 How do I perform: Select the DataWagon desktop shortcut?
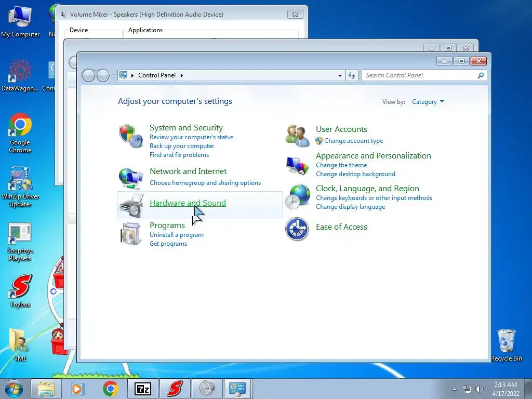click(20, 75)
